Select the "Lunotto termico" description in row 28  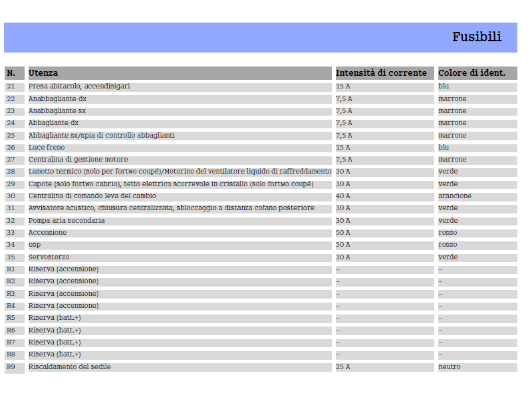point(180,172)
